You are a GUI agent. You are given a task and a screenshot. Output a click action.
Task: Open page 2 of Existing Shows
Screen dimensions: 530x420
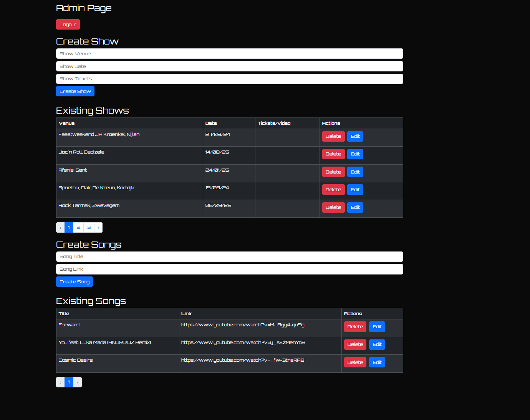(78, 227)
